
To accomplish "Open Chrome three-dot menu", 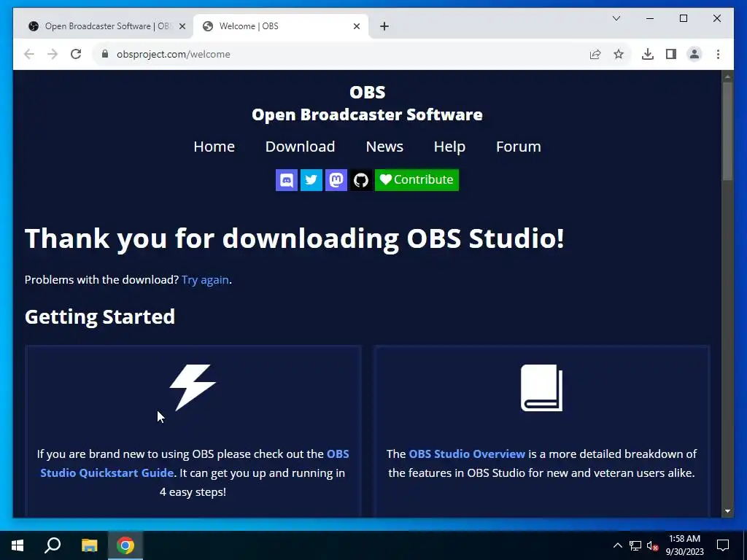I will 718,54.
